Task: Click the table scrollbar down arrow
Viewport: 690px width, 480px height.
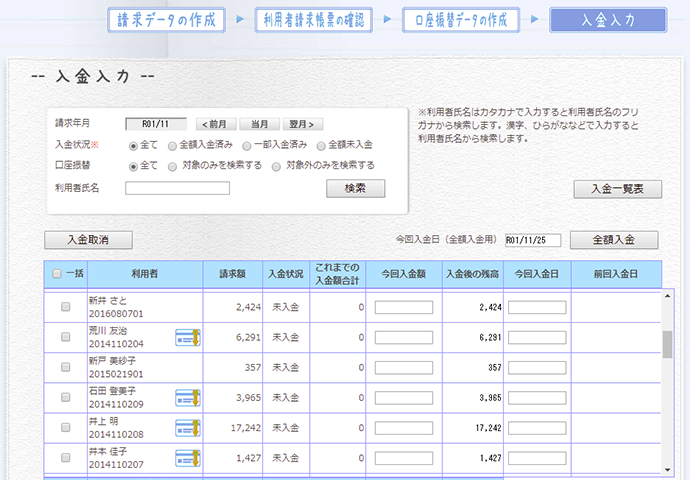Action: pos(668,469)
